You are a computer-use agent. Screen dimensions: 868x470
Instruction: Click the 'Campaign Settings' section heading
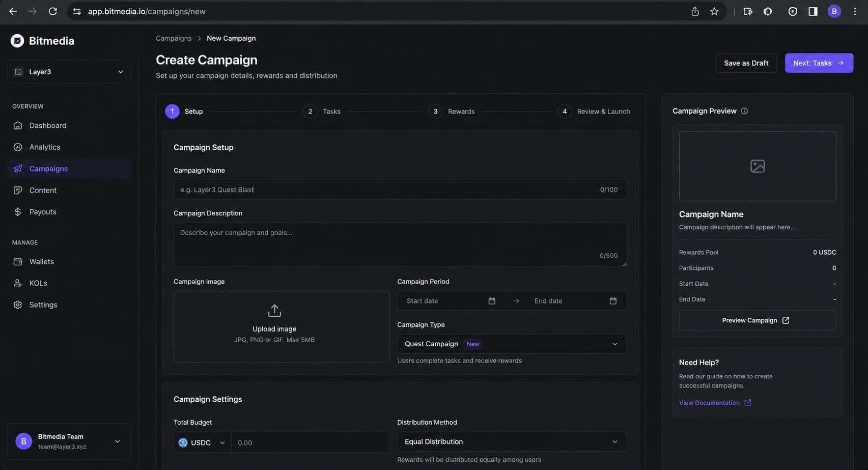208,399
